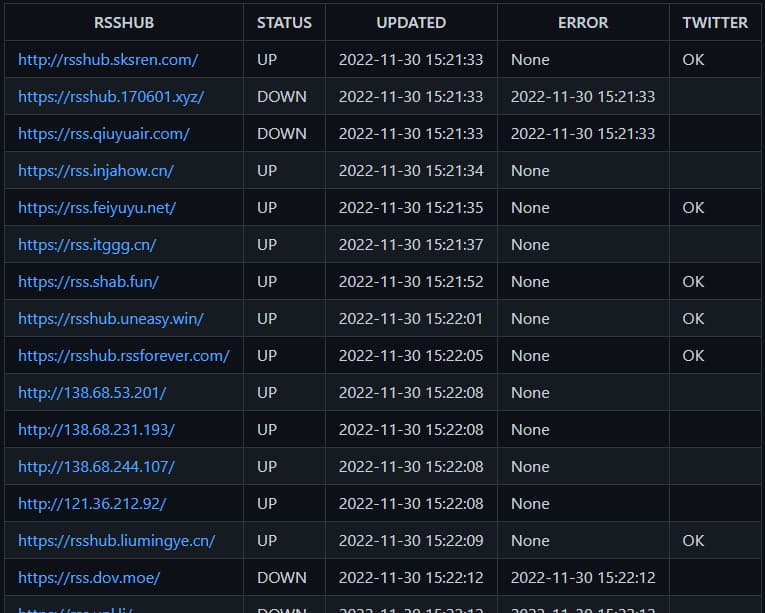765x613 pixels.
Task: Select DOWN status for rsshub.170601.xyz
Action: (282, 97)
